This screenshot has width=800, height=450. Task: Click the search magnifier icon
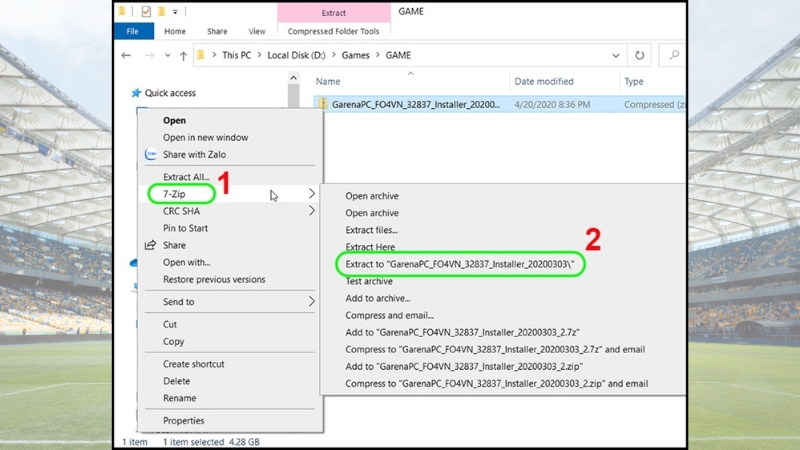(675, 55)
